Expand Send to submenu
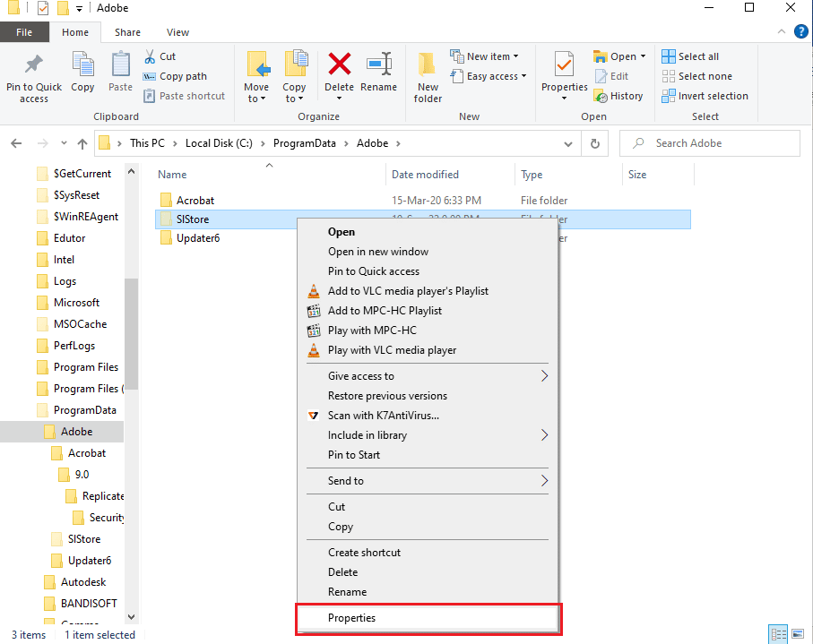The height and width of the screenshot is (644, 813). [544, 481]
